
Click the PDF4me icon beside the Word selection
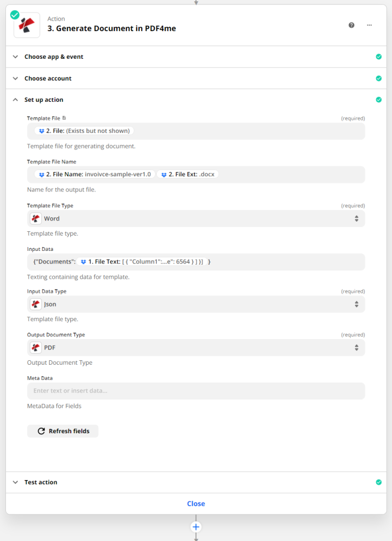click(36, 218)
